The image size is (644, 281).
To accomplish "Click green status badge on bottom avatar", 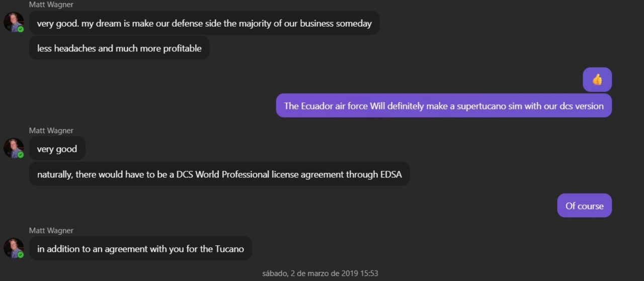I will point(21,255).
